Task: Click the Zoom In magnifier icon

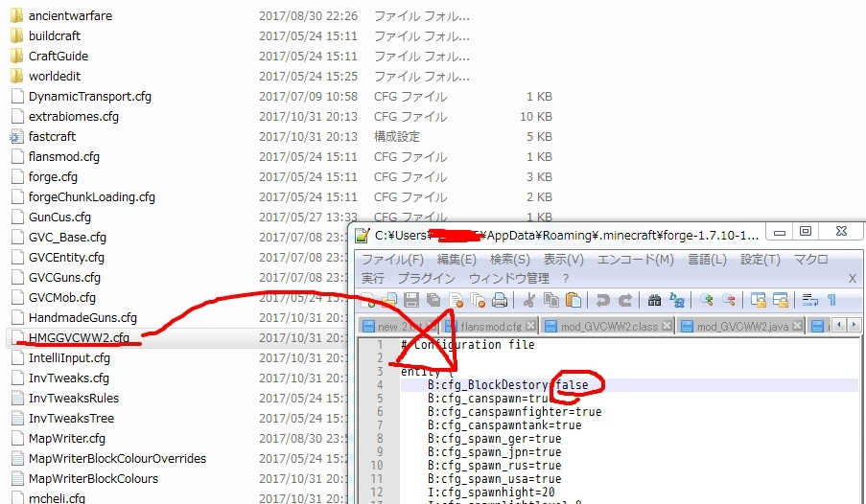Action: (x=707, y=300)
